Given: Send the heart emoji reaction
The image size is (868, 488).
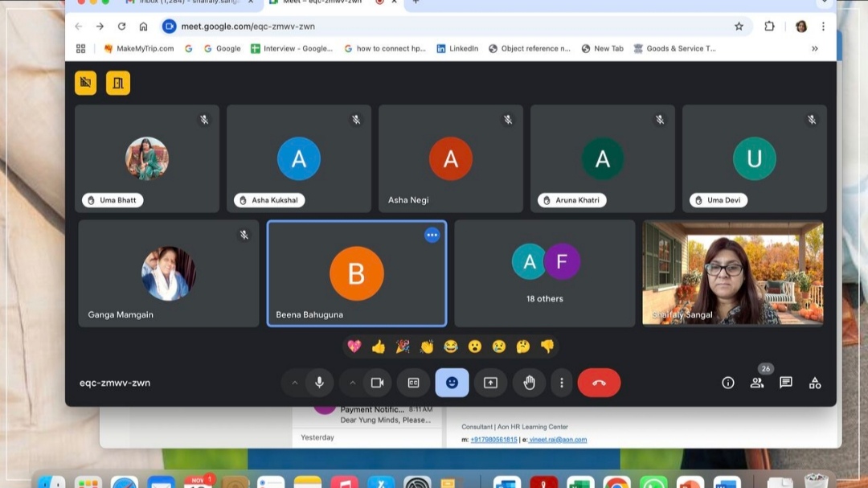Looking at the screenshot, I should [x=354, y=347].
